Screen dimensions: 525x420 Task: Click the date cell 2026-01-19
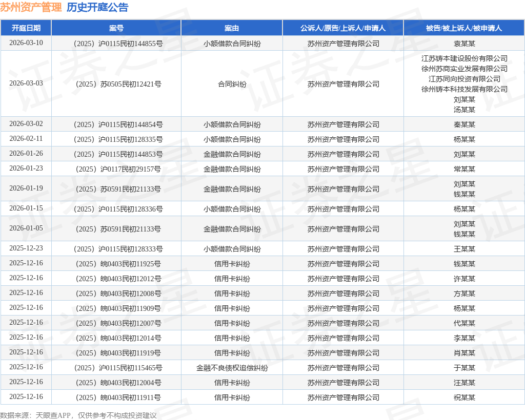(x=26, y=188)
